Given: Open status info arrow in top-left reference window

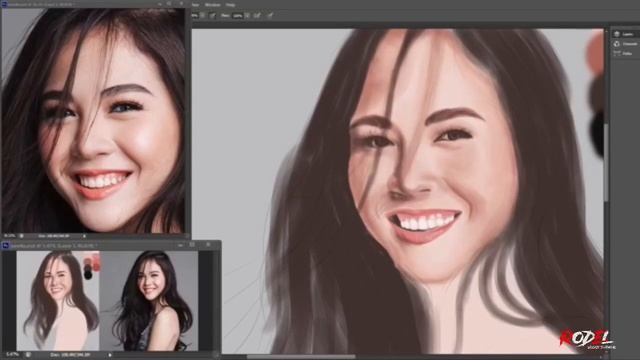Looking at the screenshot, I should click(84, 236).
